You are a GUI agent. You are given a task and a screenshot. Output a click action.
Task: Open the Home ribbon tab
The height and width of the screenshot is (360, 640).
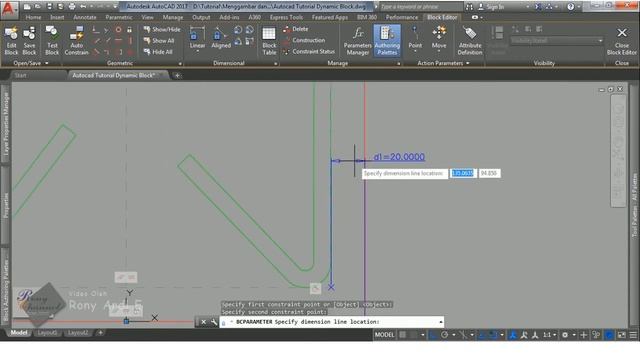[33, 18]
